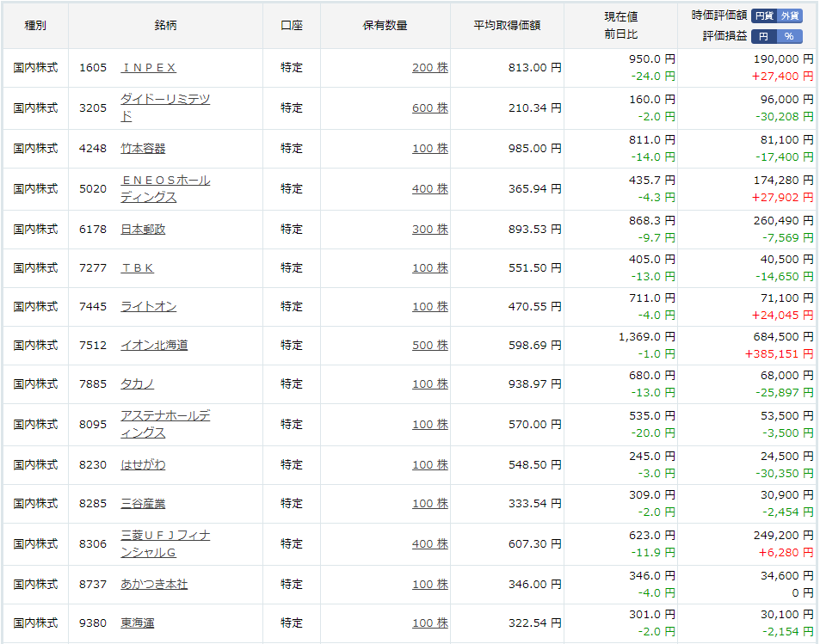Select the +27,902 円 profit value
The image size is (820, 644).
coord(782,197)
